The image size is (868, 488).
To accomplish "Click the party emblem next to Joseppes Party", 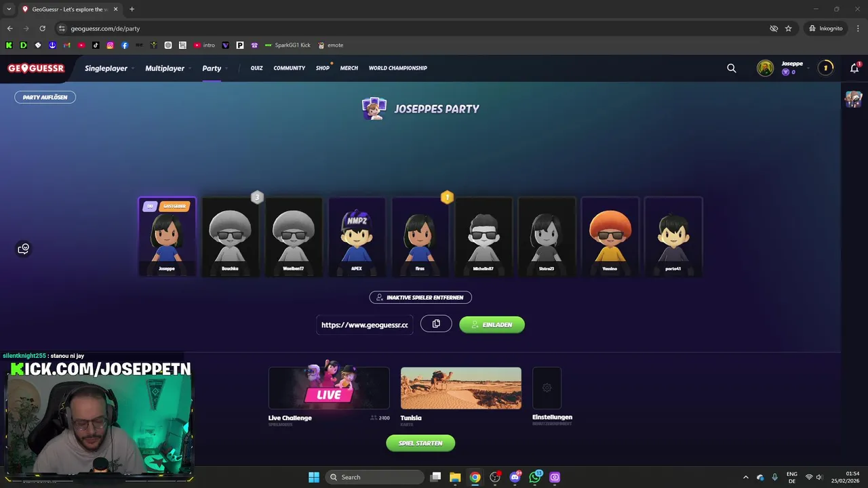I will pyautogui.click(x=374, y=108).
